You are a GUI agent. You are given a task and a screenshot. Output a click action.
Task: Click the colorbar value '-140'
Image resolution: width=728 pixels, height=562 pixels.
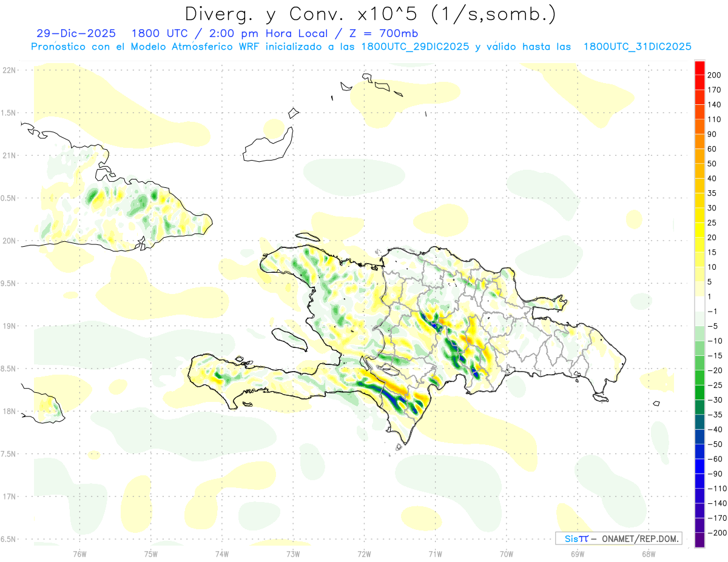(718, 503)
